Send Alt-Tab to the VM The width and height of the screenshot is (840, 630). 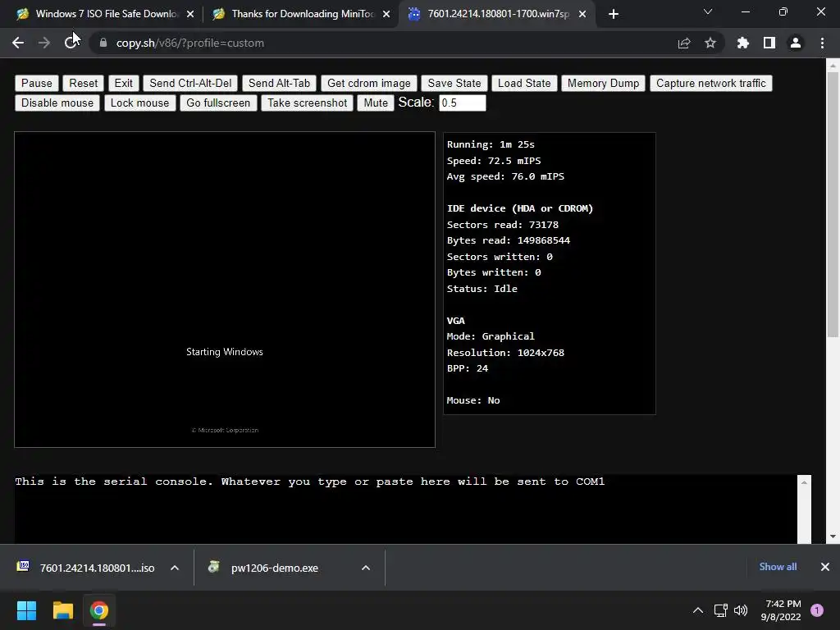[x=279, y=83]
